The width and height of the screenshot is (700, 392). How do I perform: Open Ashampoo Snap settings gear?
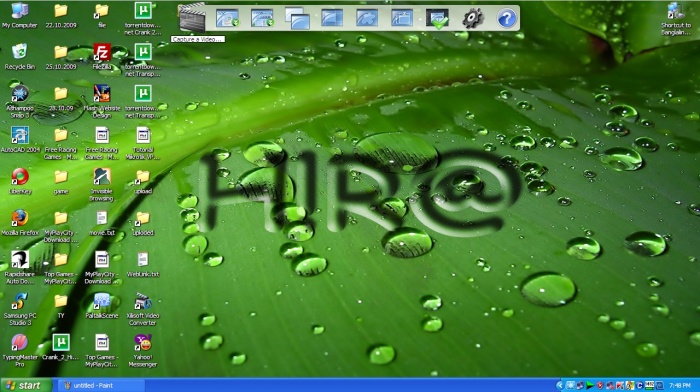(472, 19)
